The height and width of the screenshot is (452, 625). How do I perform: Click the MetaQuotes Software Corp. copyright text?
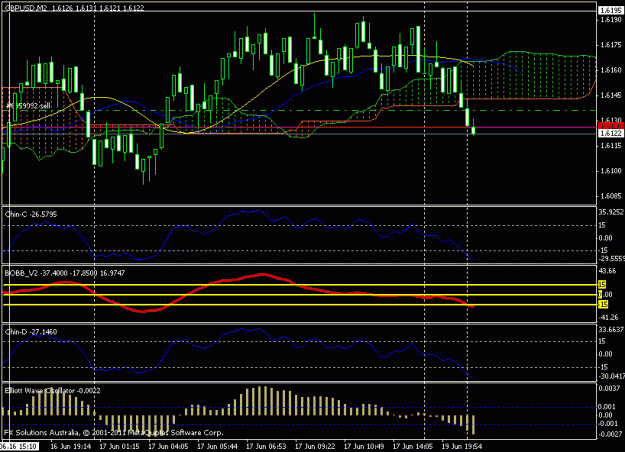[x=114, y=432]
